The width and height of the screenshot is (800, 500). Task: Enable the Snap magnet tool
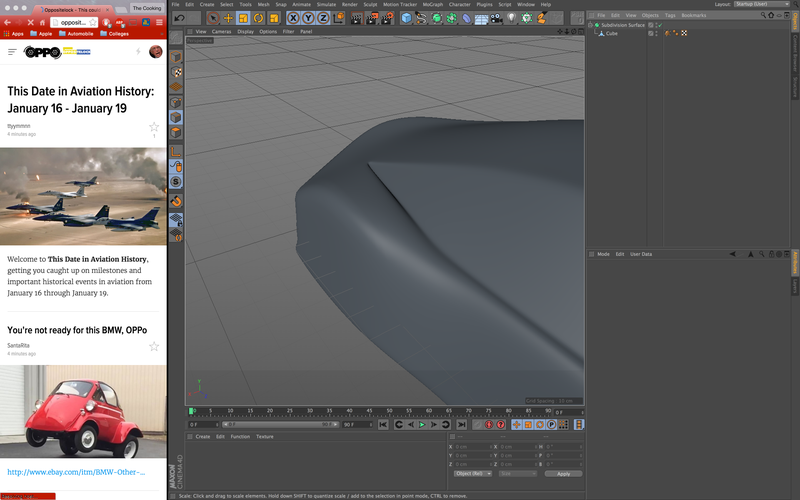coord(176,202)
